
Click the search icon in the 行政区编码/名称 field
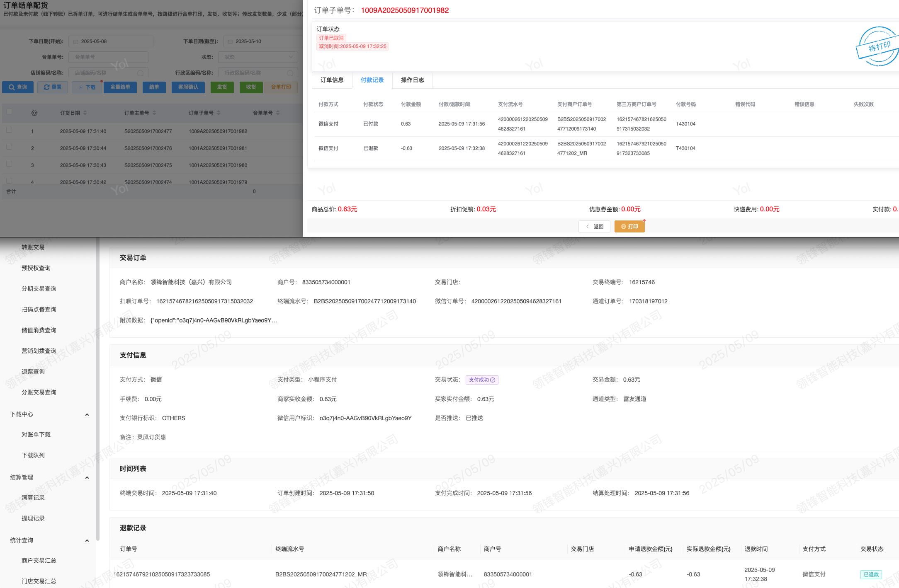290,73
